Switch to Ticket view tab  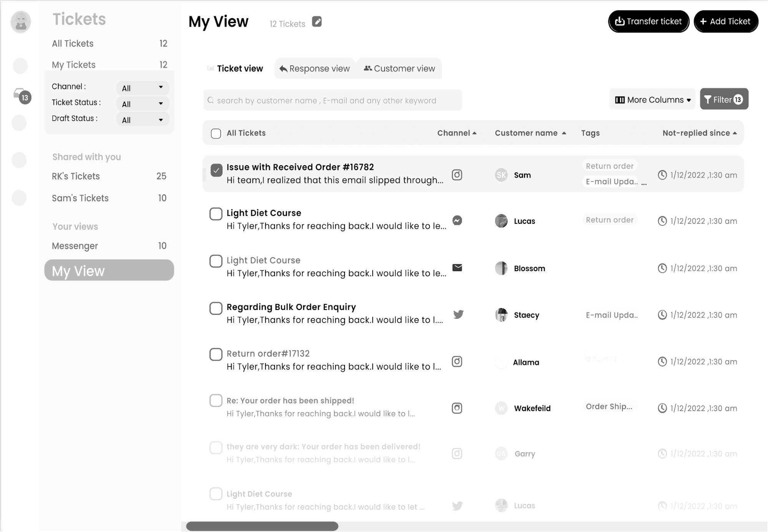[x=235, y=68]
